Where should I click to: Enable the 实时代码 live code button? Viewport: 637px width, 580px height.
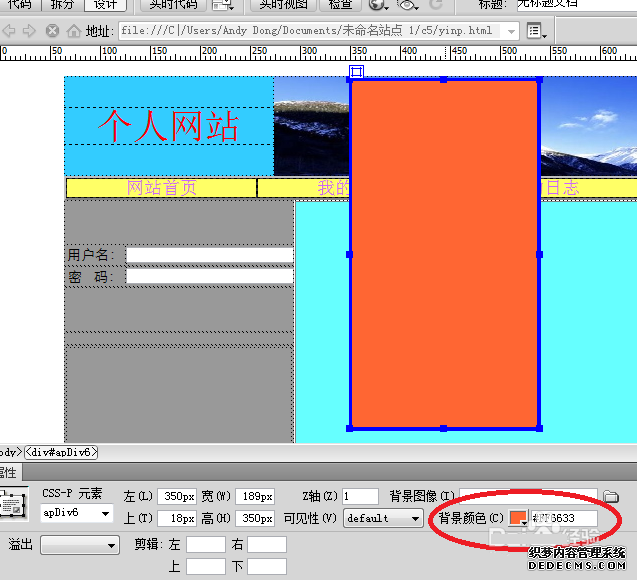173,5
